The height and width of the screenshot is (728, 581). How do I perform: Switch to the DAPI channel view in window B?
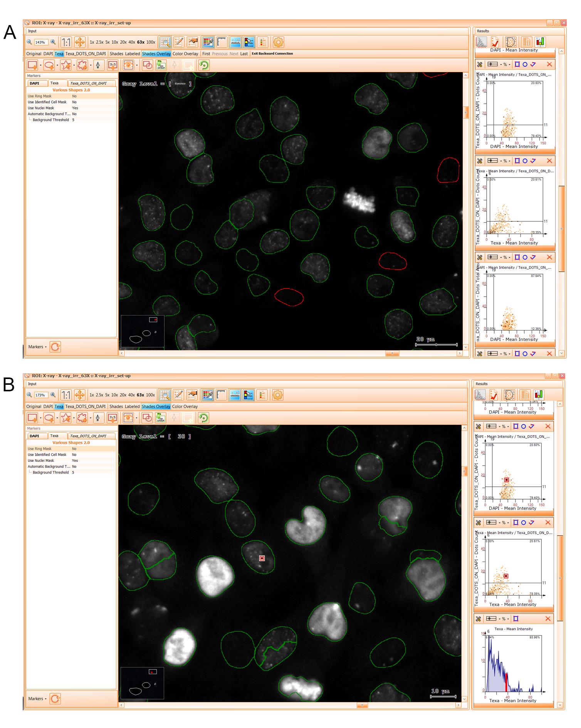48,406
